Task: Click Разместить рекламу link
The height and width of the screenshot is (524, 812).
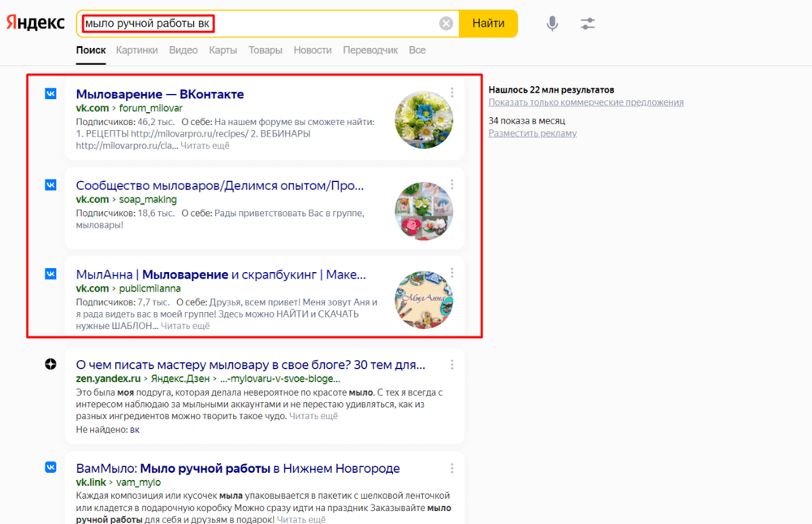Action: (x=533, y=133)
